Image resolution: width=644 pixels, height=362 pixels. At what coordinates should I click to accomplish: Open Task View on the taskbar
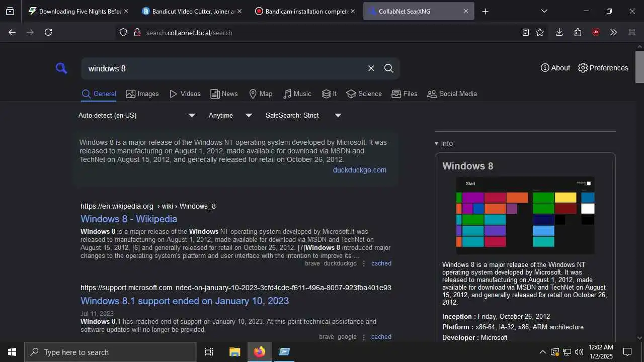click(209, 352)
